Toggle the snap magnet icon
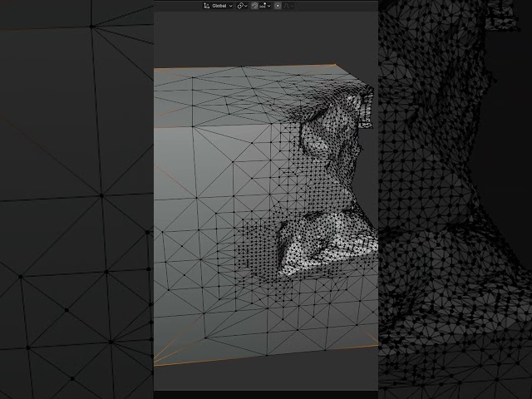532x399 pixels. pos(254,6)
